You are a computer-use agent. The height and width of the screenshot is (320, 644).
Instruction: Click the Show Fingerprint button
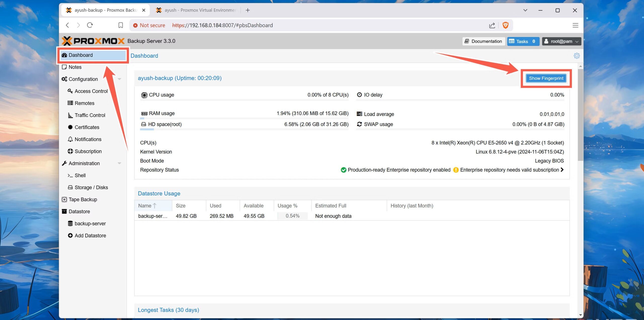(x=546, y=78)
